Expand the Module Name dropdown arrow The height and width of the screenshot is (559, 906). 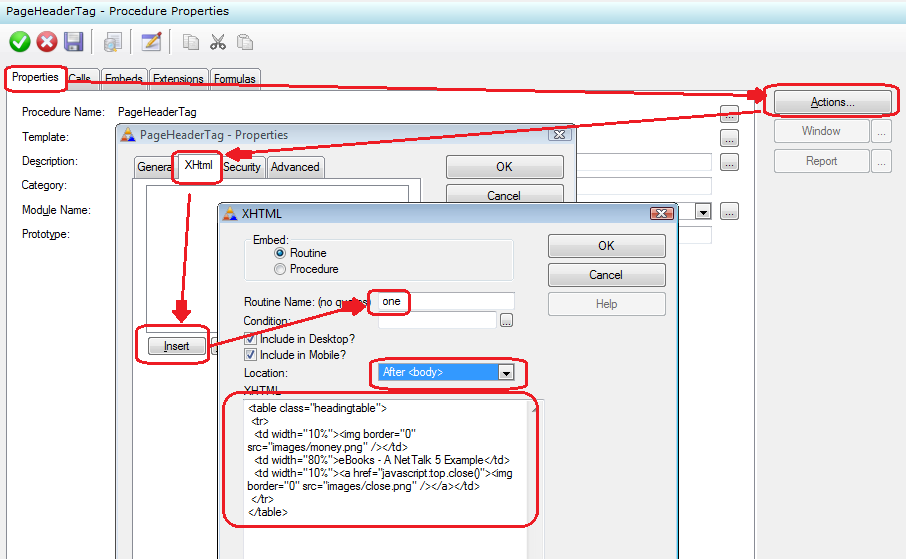[x=703, y=212]
